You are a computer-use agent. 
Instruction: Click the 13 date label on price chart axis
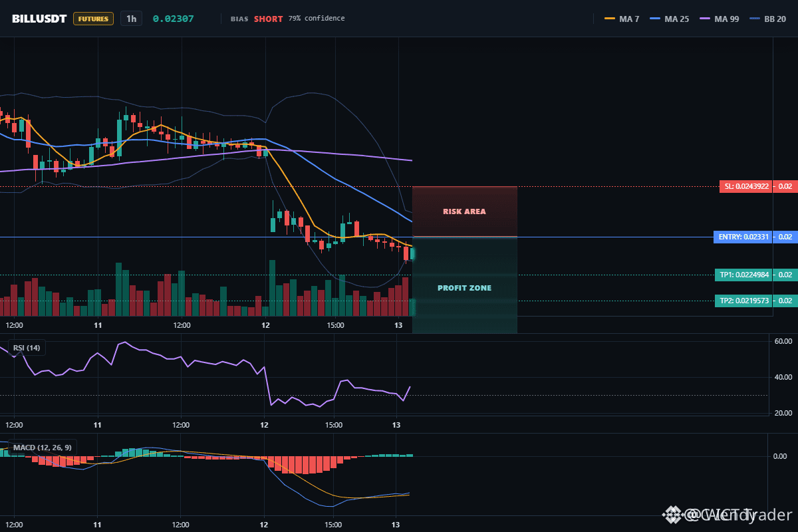[398, 325]
